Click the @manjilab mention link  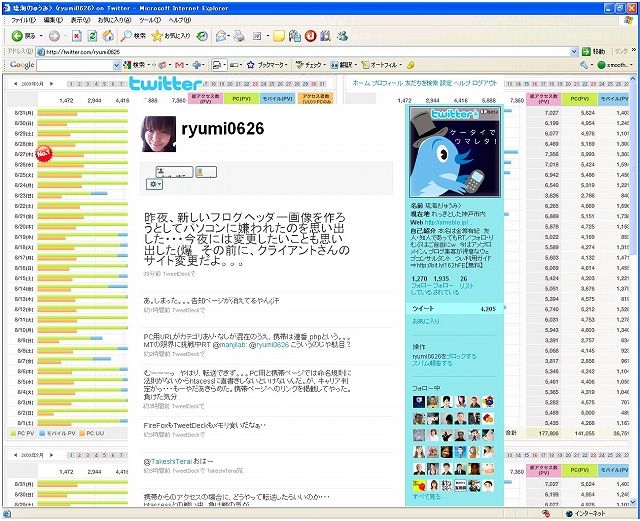pos(230,345)
